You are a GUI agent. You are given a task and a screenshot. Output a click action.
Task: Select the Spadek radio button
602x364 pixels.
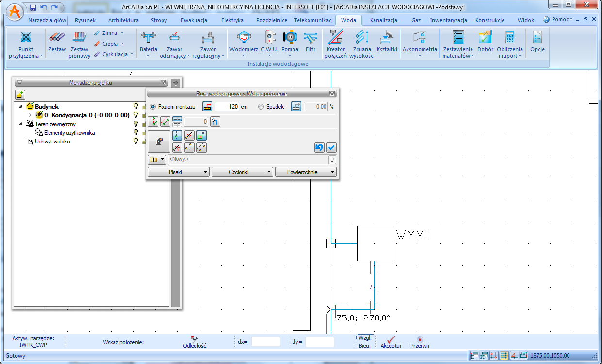261,107
